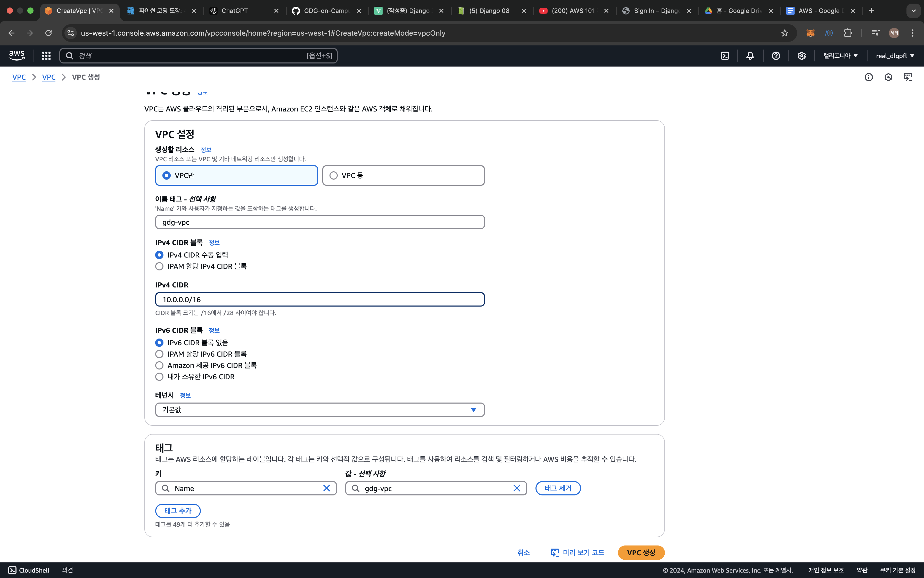Click the VPC 생성 orange button
The height and width of the screenshot is (578, 924).
641,552
